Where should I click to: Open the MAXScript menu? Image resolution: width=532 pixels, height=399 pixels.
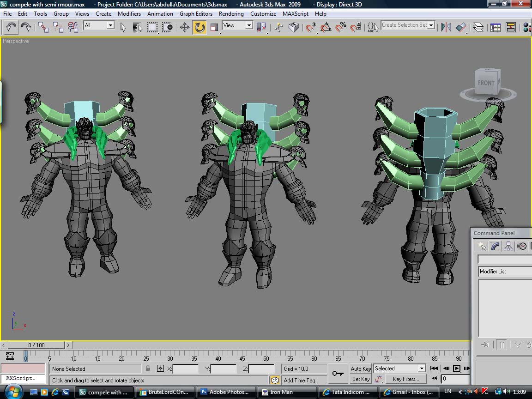click(296, 14)
